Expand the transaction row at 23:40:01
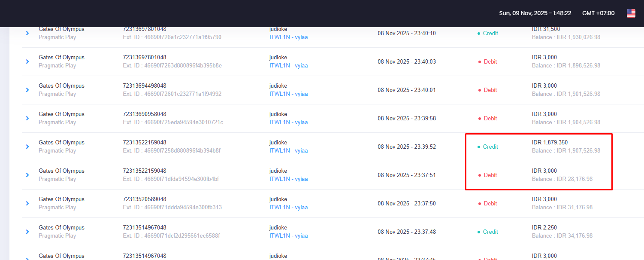This screenshot has width=644, height=260. pyautogui.click(x=27, y=90)
